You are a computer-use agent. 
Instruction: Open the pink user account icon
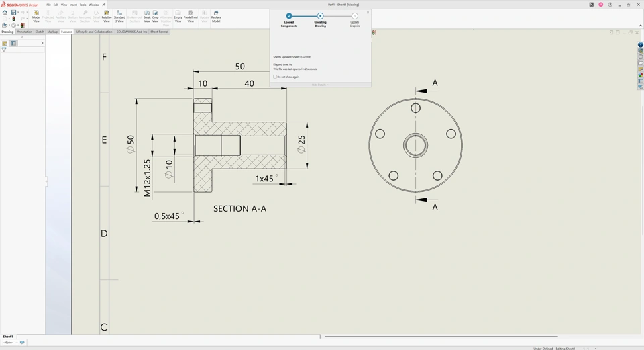[x=601, y=5]
